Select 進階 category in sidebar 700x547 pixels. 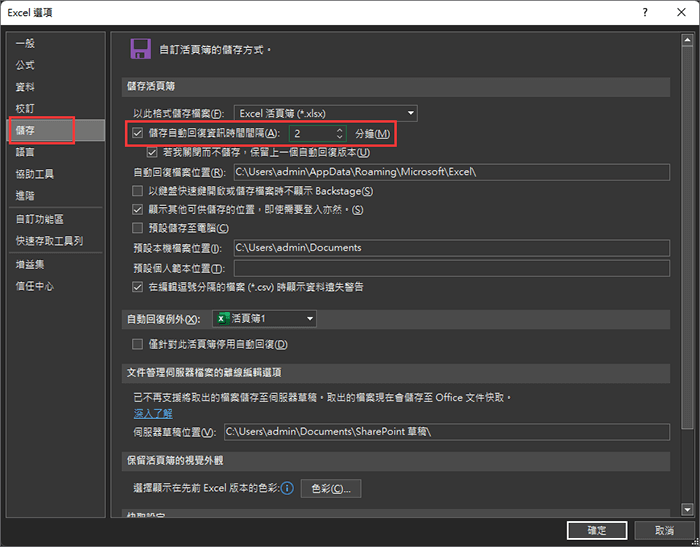[56, 196]
